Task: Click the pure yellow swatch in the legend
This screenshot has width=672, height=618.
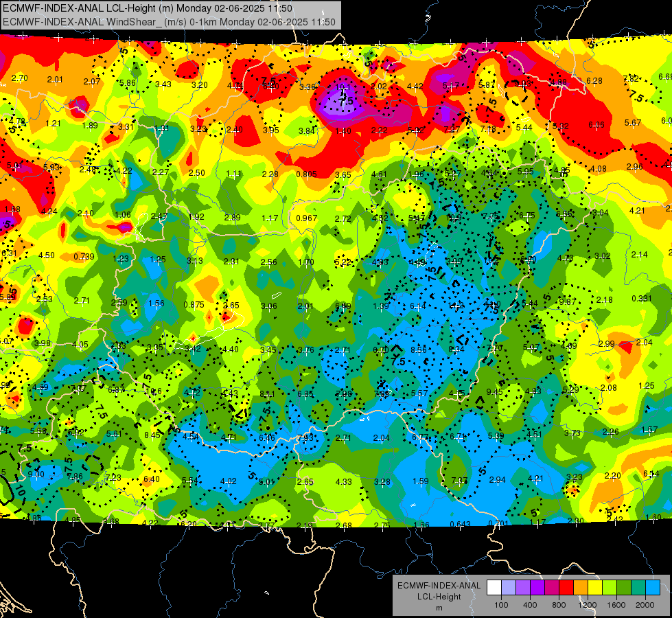Action: click(595, 588)
